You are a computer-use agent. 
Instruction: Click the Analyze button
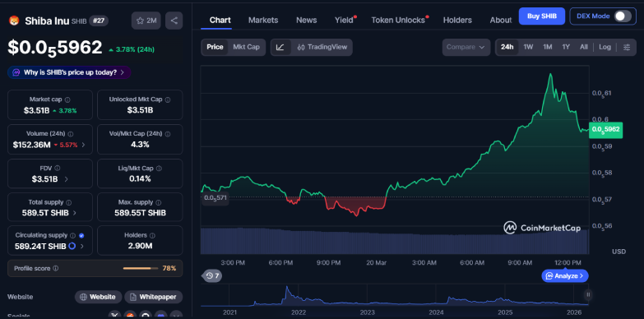click(x=565, y=276)
